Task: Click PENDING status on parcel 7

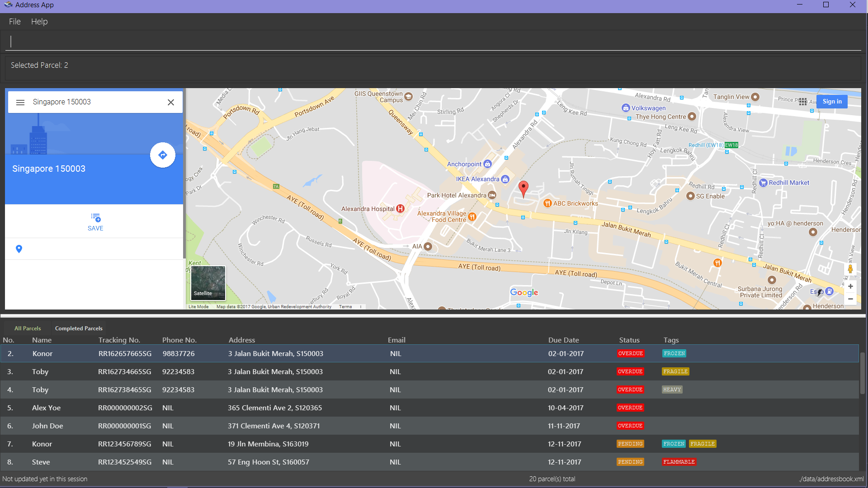Action: [x=630, y=444]
